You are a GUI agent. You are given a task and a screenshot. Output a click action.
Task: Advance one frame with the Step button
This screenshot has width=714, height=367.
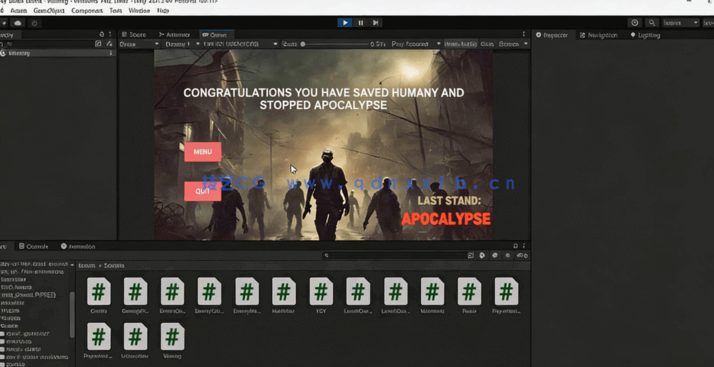[x=375, y=22]
